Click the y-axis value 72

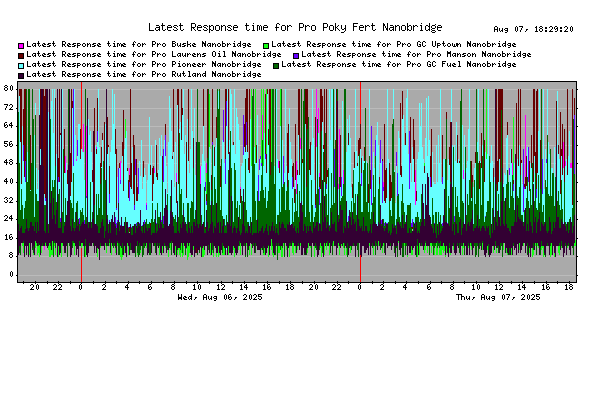(9, 107)
